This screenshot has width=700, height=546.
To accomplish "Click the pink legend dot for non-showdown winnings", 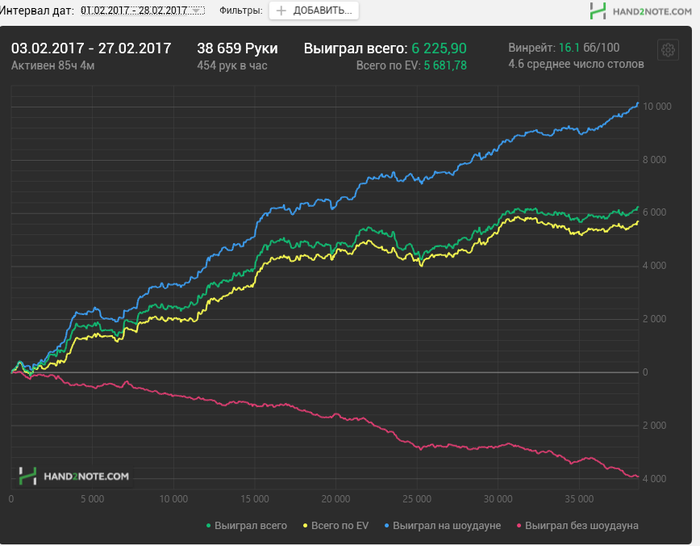I will pos(519,526).
